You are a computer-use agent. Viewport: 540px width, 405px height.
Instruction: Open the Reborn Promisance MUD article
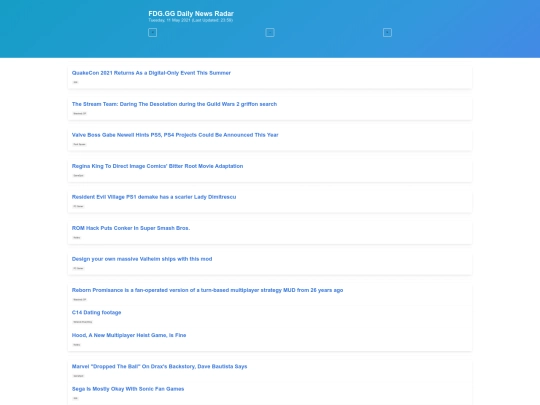[207, 290]
